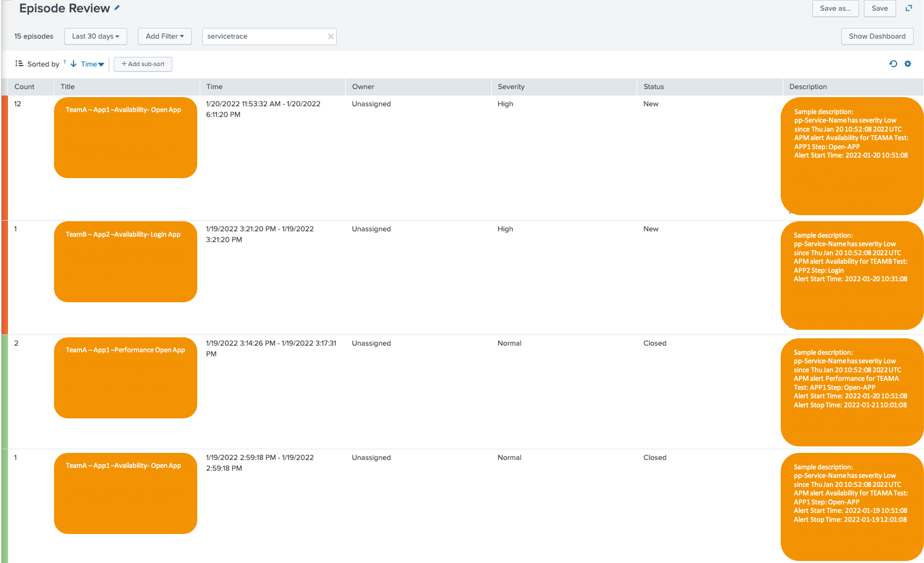The height and width of the screenshot is (563, 924).
Task: Click the sort-order list icon next to Sorted by
Action: (x=19, y=64)
